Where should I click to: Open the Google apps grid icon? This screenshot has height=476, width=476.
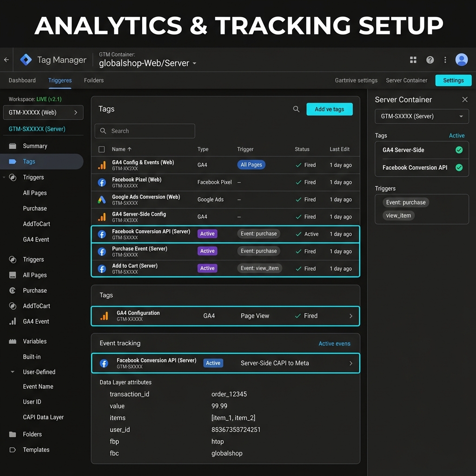[413, 60]
